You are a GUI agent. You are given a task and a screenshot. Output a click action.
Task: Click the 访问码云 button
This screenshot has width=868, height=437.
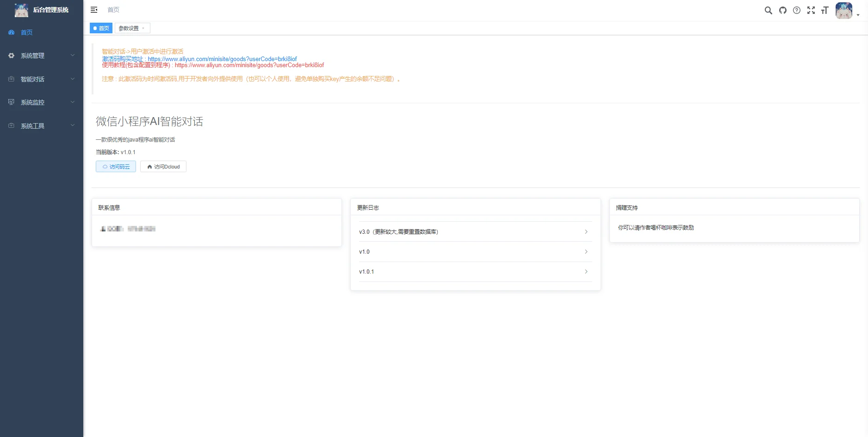116,167
